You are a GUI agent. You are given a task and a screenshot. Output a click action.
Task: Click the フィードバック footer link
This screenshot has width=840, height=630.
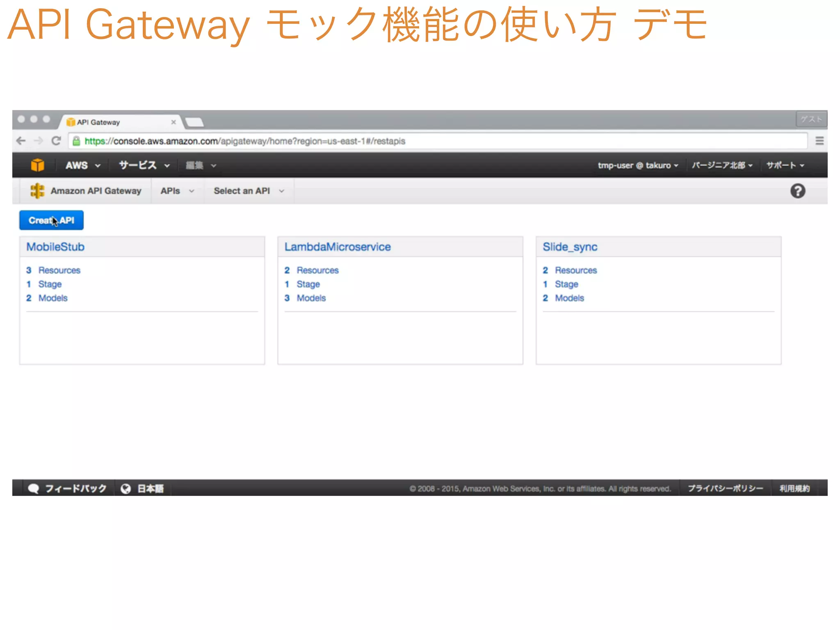[x=75, y=488]
